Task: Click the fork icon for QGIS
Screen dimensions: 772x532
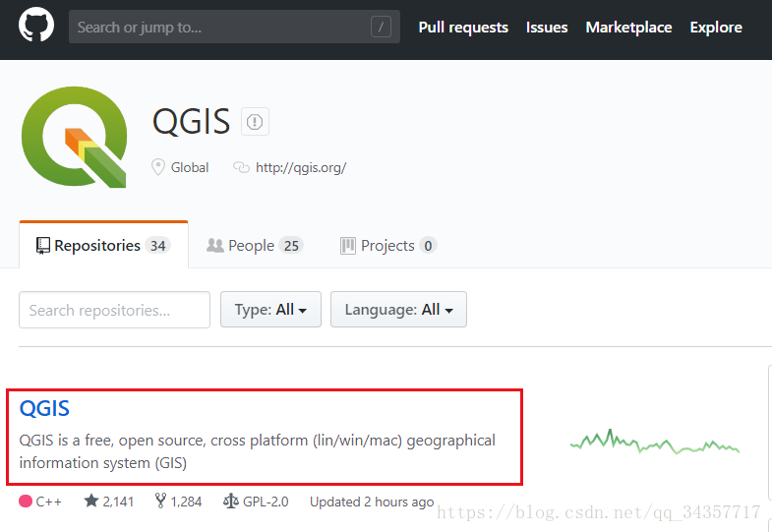Action: 160,501
